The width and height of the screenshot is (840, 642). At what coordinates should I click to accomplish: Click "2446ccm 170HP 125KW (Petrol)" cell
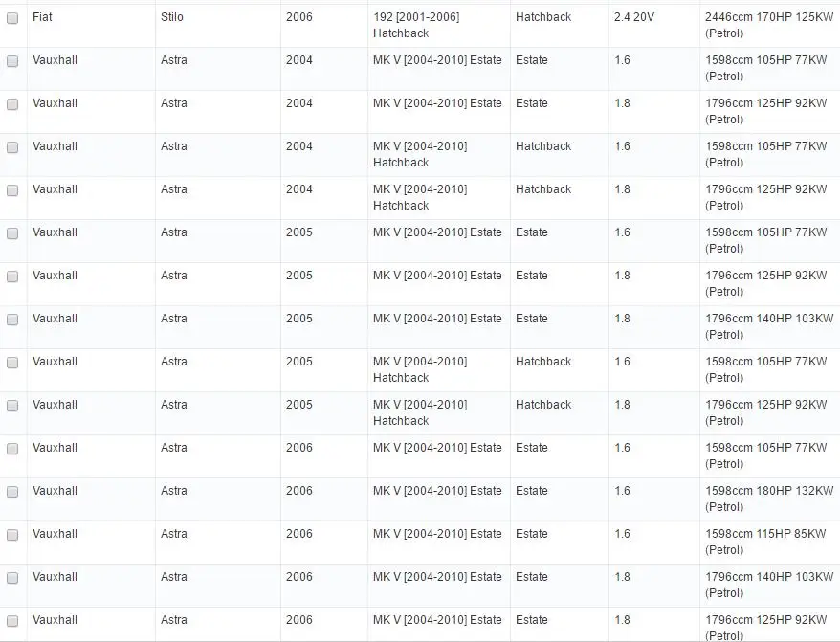(x=769, y=25)
